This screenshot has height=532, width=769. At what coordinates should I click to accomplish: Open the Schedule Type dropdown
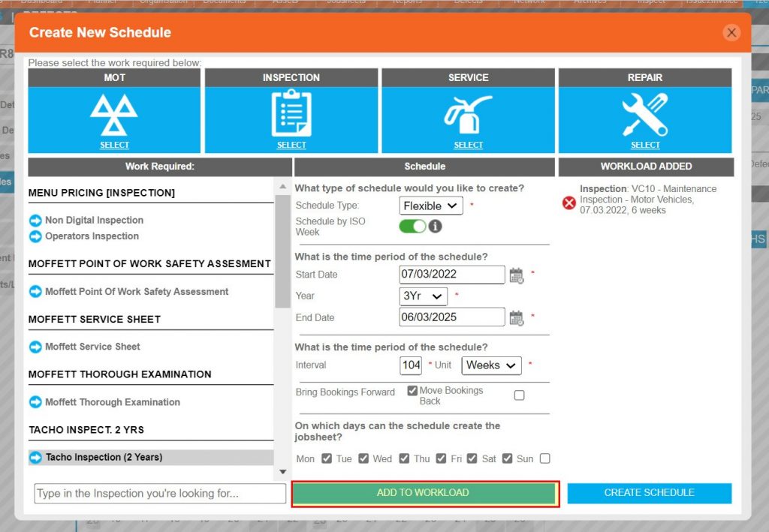430,206
